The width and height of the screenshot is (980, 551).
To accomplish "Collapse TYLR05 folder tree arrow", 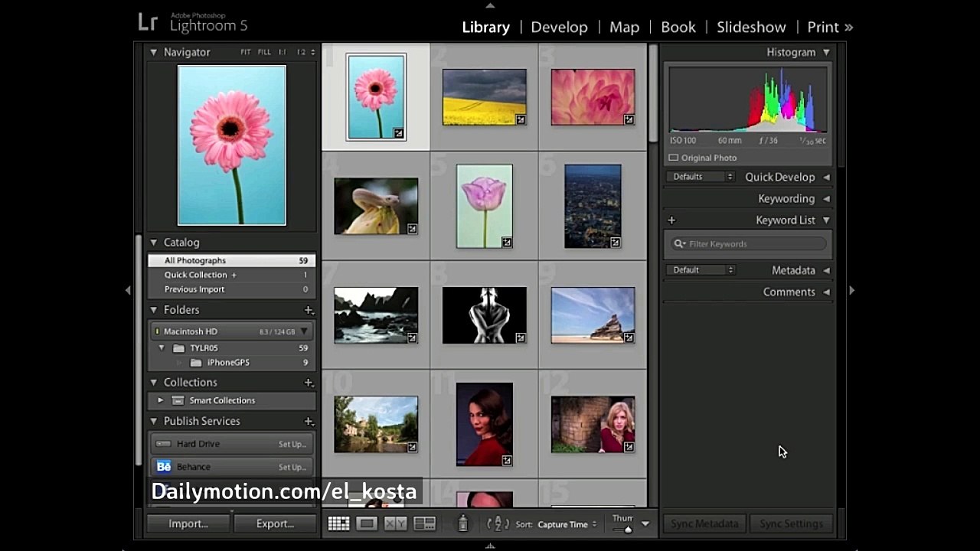I will pos(162,348).
